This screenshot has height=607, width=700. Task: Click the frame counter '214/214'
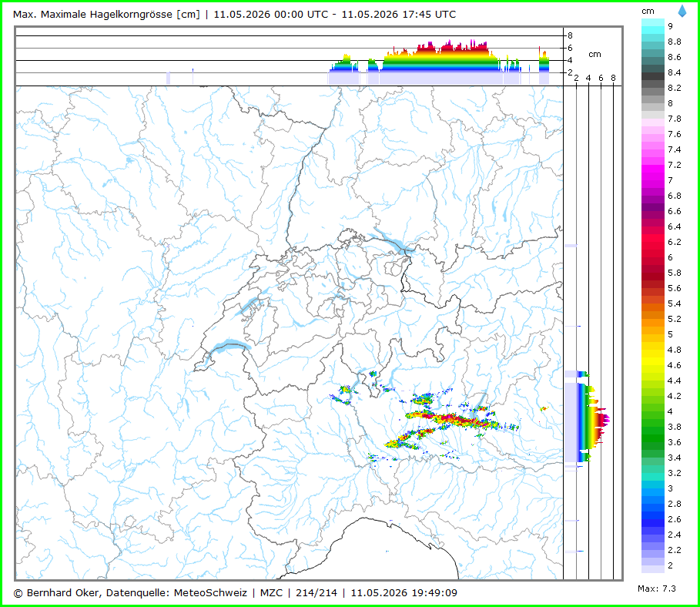(x=316, y=592)
